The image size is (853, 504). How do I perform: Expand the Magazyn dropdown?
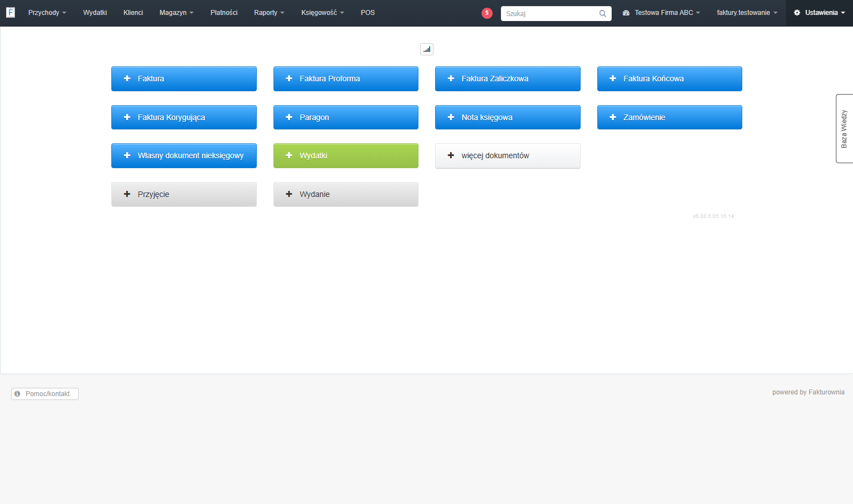pos(177,13)
